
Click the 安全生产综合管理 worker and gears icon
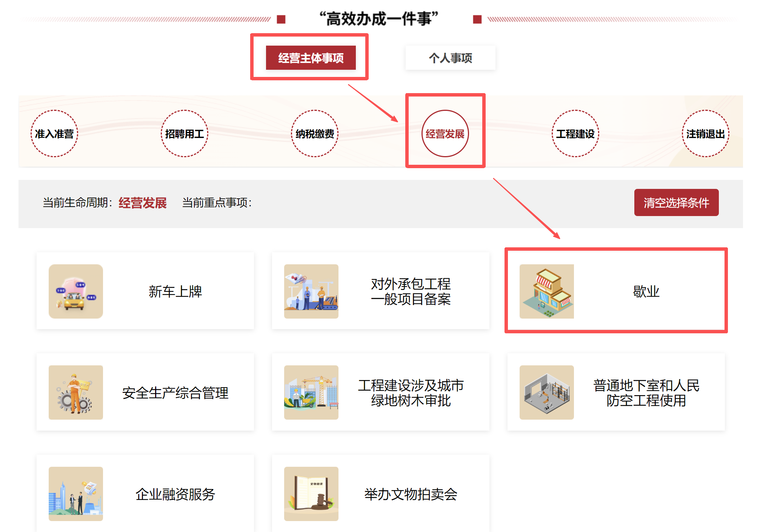click(76, 392)
